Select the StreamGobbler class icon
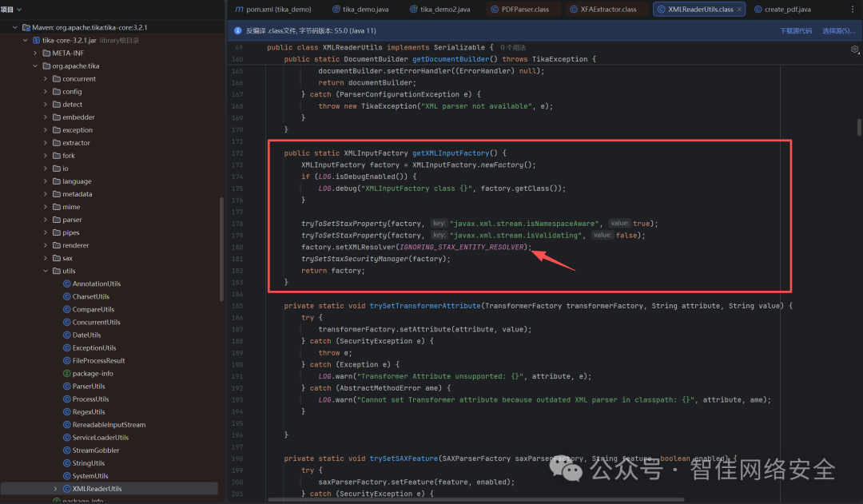 [x=67, y=450]
